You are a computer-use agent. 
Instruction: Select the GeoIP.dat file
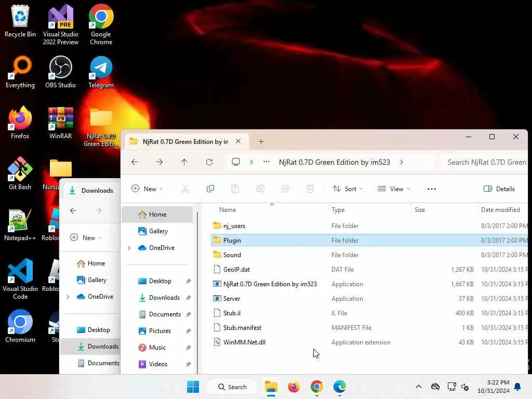click(x=369, y=270)
